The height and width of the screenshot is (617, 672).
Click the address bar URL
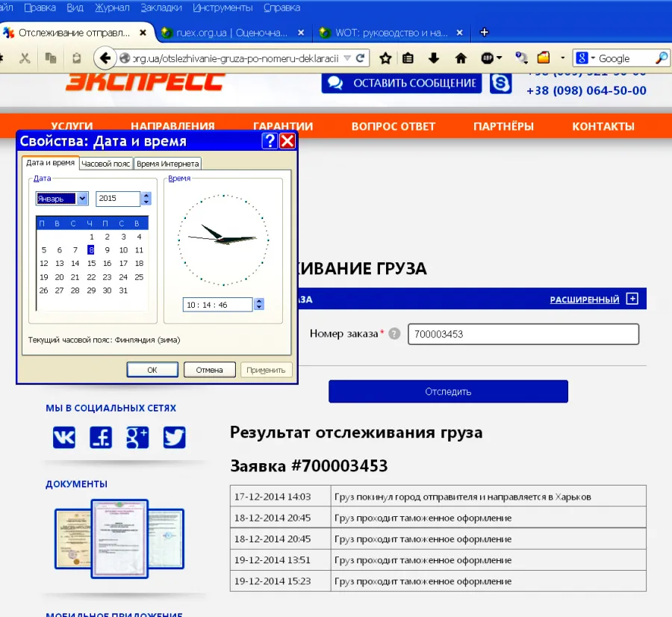[236, 58]
